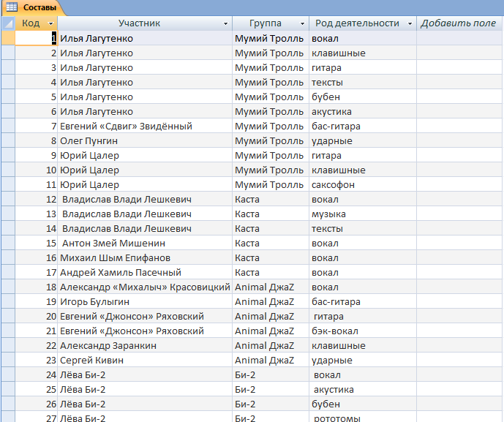The width and height of the screenshot is (504, 422).
Task: Select row selector of Сергей Кивин record
Action: click(8, 361)
